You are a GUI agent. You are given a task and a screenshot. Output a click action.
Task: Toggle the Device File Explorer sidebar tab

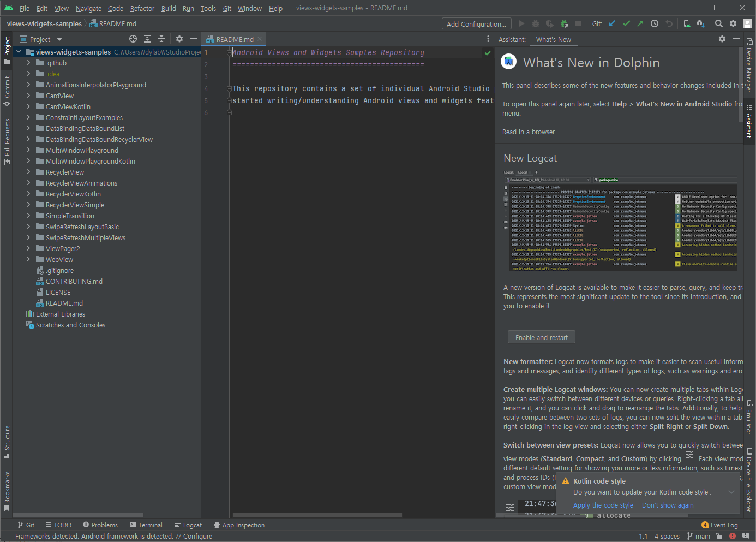tap(749, 480)
